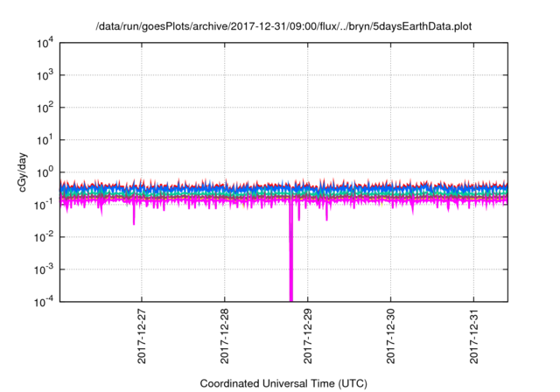Select the 10^-4 y-axis label
560x392 pixels.
[x=44, y=303]
